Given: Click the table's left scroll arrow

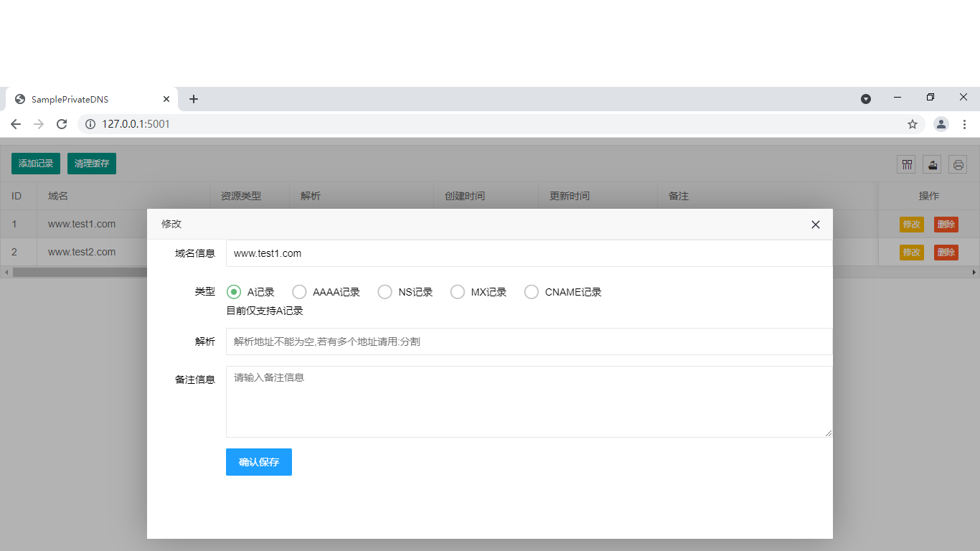Looking at the screenshot, I should tap(6, 273).
